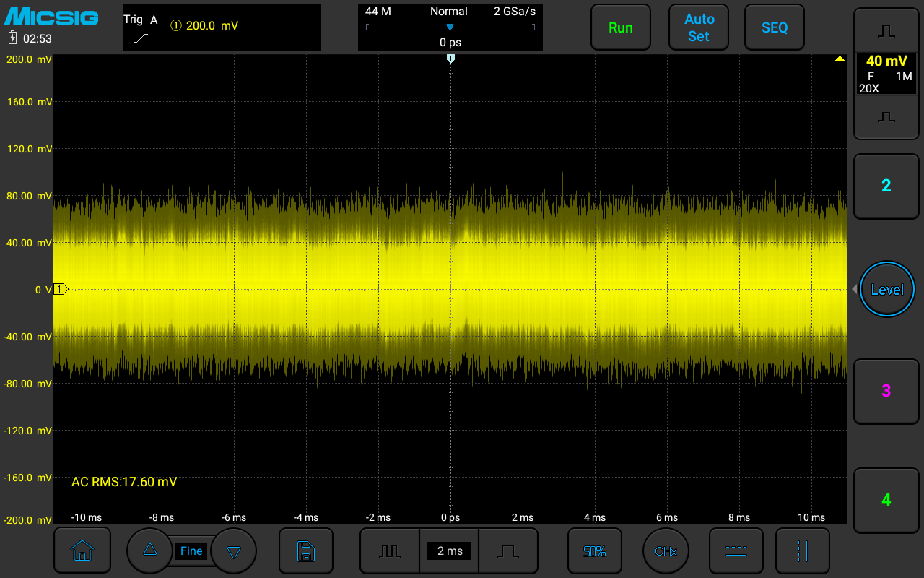The image size is (924, 578).
Task: Enable horizontal cursors icon
Action: [736, 551]
